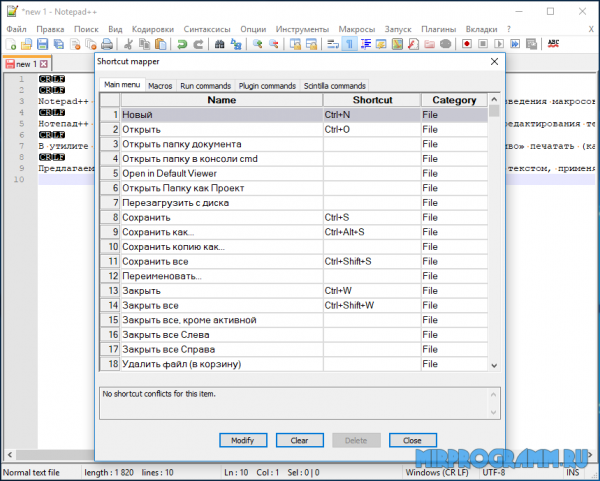The height and width of the screenshot is (481, 600).
Task: Click the User Defined Language icon
Action: (381, 44)
